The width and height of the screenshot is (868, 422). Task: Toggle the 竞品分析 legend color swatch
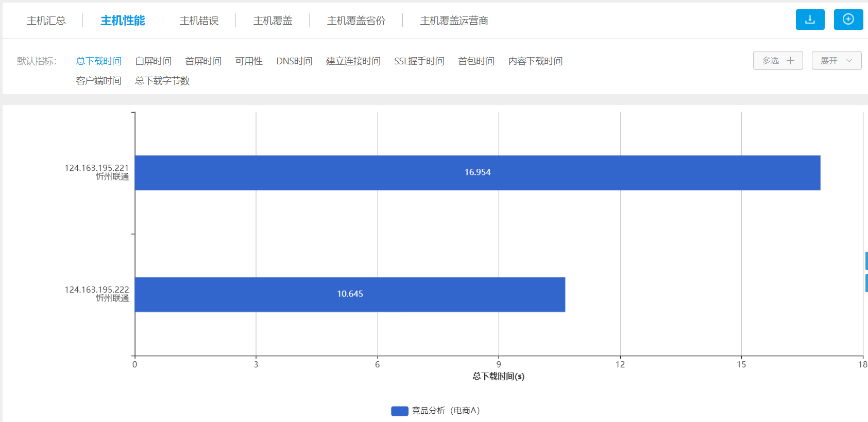click(399, 411)
